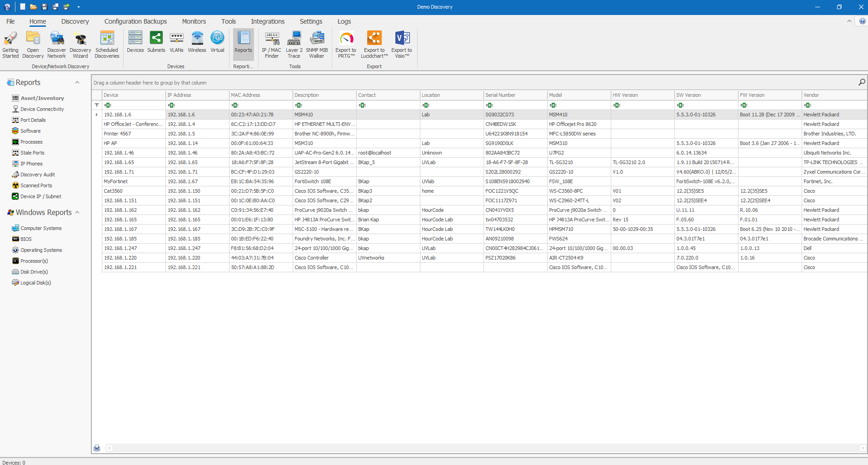Image resolution: width=868 pixels, height=465 pixels.
Task: Click the save quick-access icon
Action: tap(45, 7)
